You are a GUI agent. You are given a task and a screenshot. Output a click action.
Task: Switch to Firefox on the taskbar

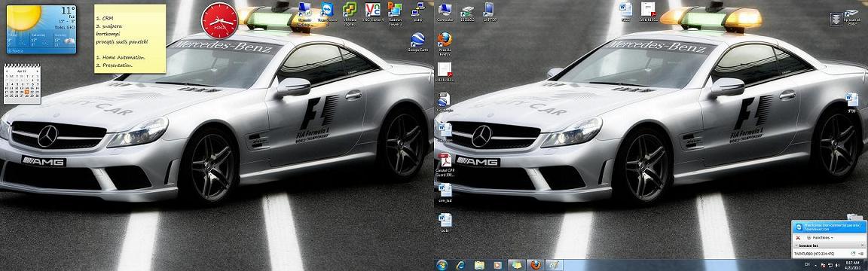535,265
